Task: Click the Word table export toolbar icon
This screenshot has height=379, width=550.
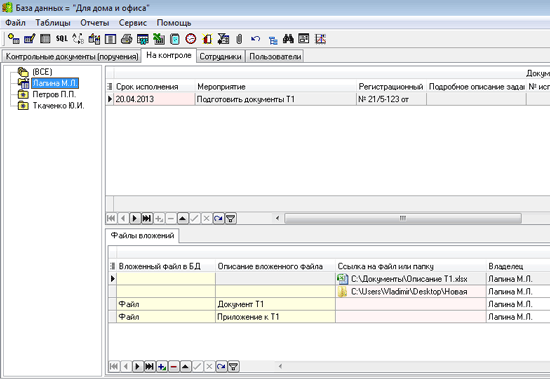Action: (x=143, y=39)
